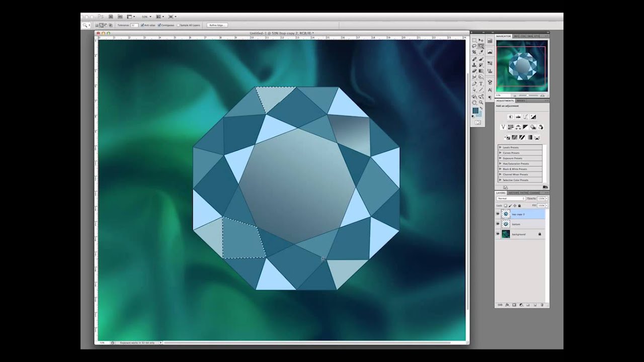Select the Lasso tool
644x362 pixels.
point(474,46)
